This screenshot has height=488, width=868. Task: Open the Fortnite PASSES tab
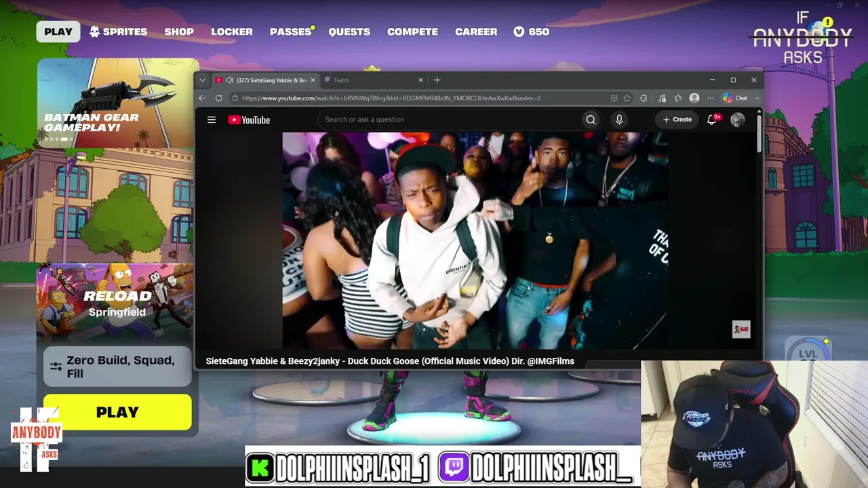(291, 32)
